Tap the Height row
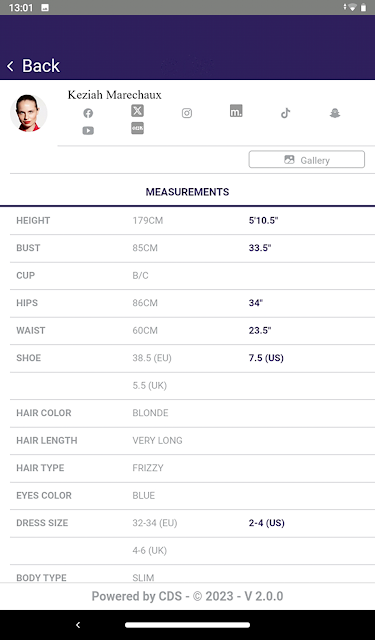 click(x=192, y=221)
